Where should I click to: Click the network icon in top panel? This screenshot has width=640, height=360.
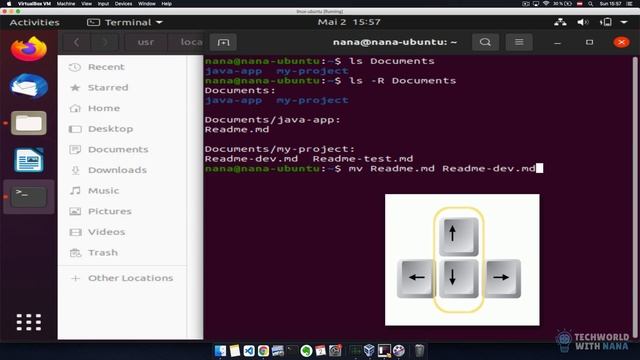560,22
